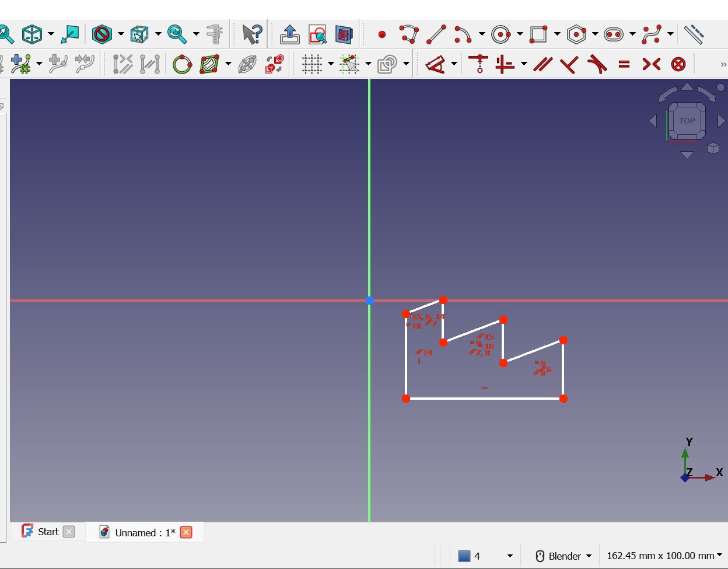Apply the parallel constraint
This screenshot has width=728, height=569.
(543, 64)
